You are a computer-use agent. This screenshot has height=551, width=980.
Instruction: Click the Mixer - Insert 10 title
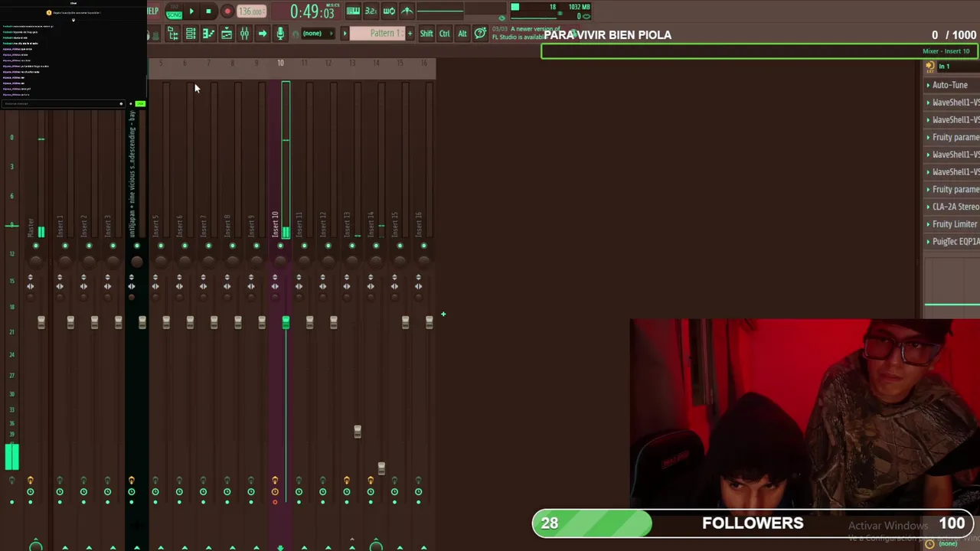[x=946, y=51]
